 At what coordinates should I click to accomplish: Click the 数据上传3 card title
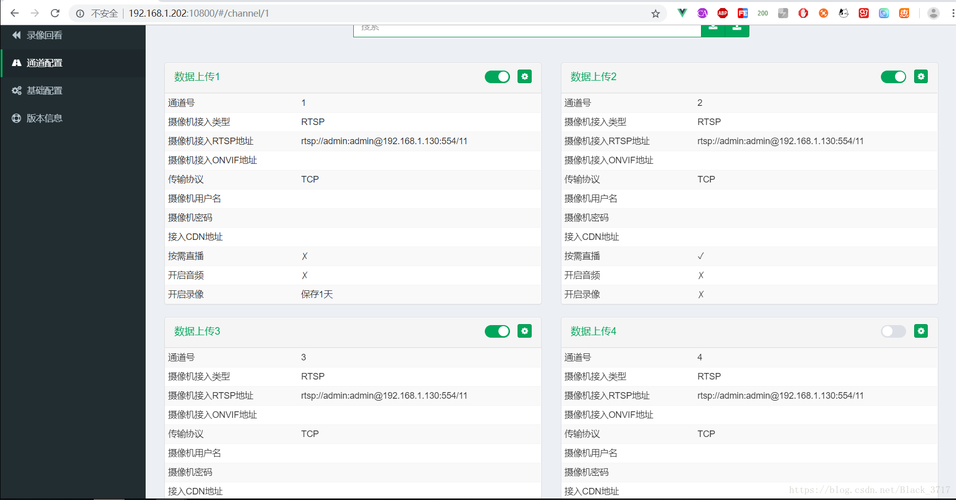tap(197, 331)
